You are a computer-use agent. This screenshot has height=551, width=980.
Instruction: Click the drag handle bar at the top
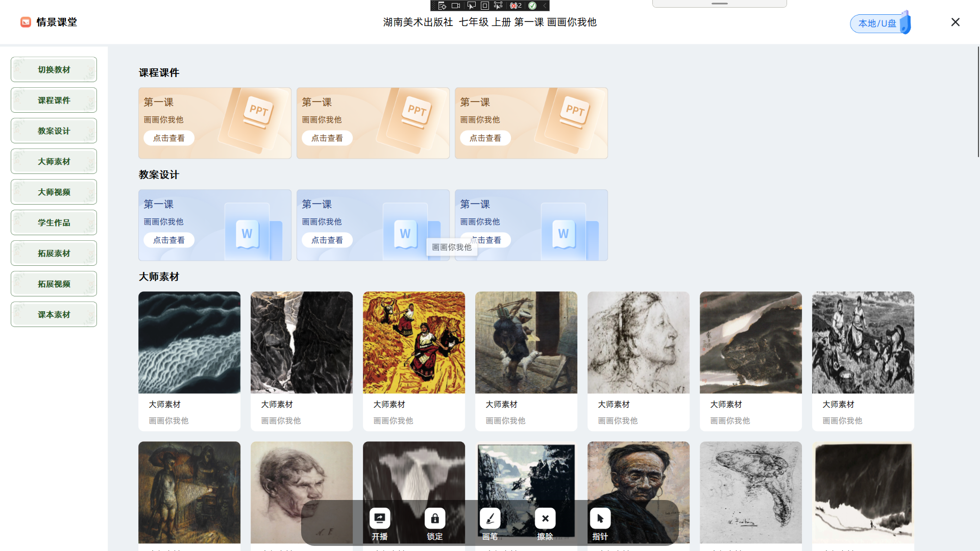pos(720,4)
